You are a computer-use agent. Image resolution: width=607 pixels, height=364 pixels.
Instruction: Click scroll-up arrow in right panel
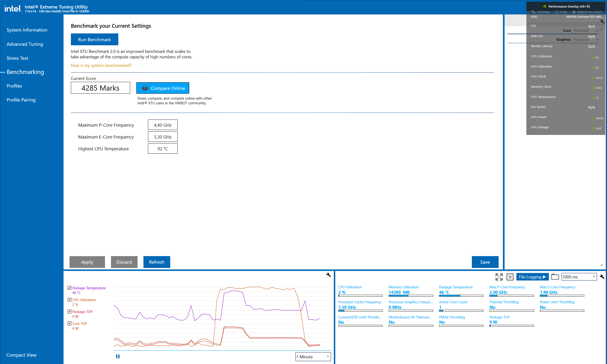click(x=602, y=29)
